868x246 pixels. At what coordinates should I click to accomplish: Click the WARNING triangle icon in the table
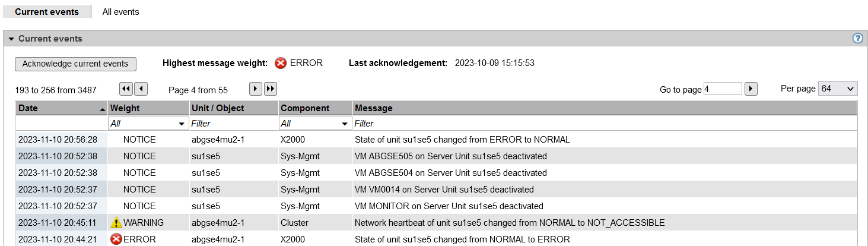tap(116, 223)
